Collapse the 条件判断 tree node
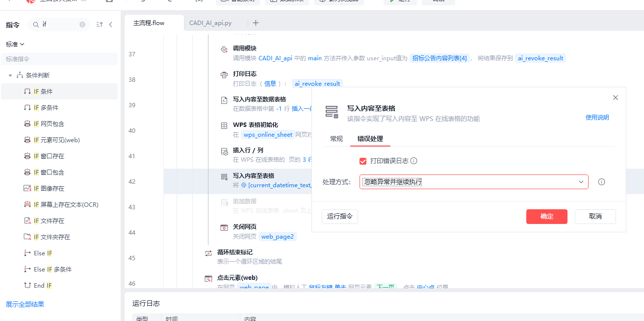The height and width of the screenshot is (321, 644). point(10,75)
